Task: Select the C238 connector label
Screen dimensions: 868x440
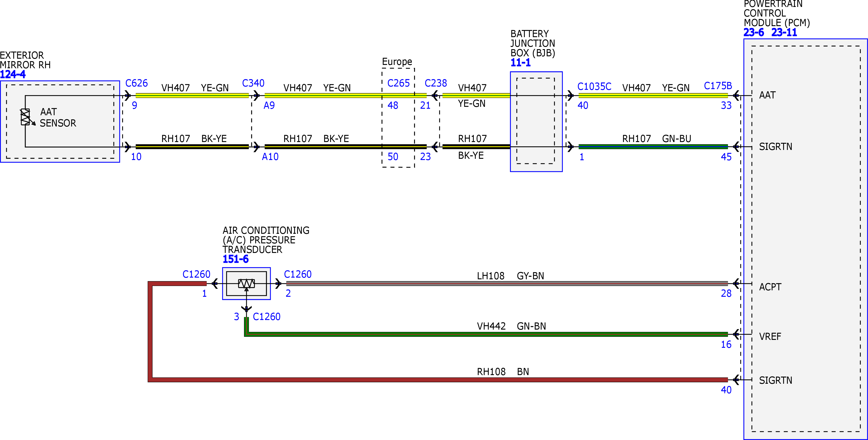Action: [436, 83]
